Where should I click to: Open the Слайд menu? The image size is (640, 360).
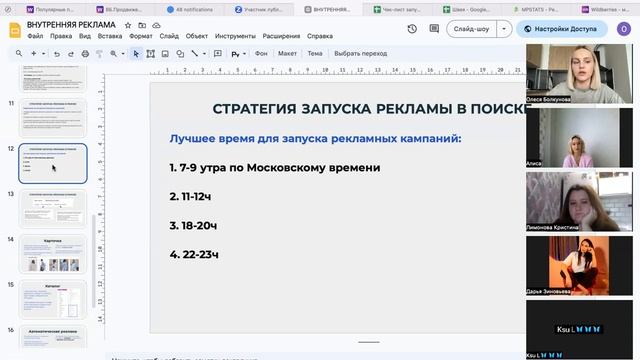coord(169,36)
